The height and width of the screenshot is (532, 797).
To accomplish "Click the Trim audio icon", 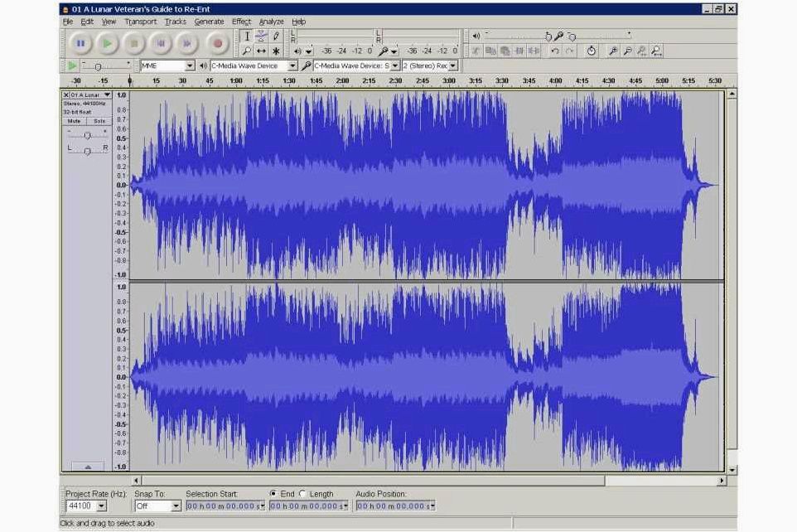I will [519, 51].
